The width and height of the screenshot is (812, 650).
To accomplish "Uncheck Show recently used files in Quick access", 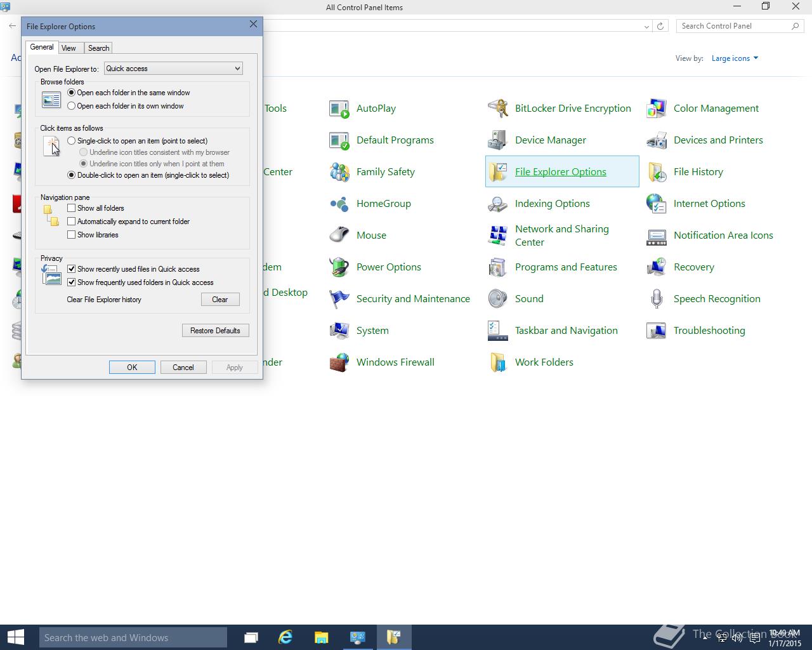I will tap(71, 269).
